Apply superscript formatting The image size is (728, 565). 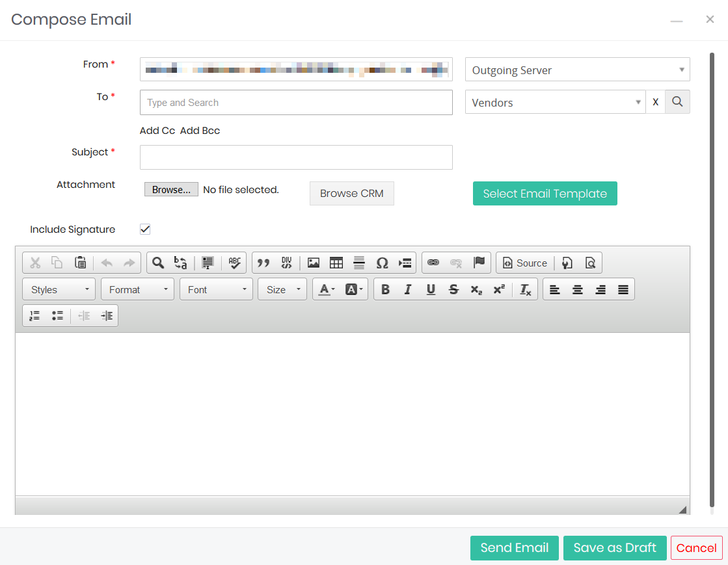tap(499, 289)
